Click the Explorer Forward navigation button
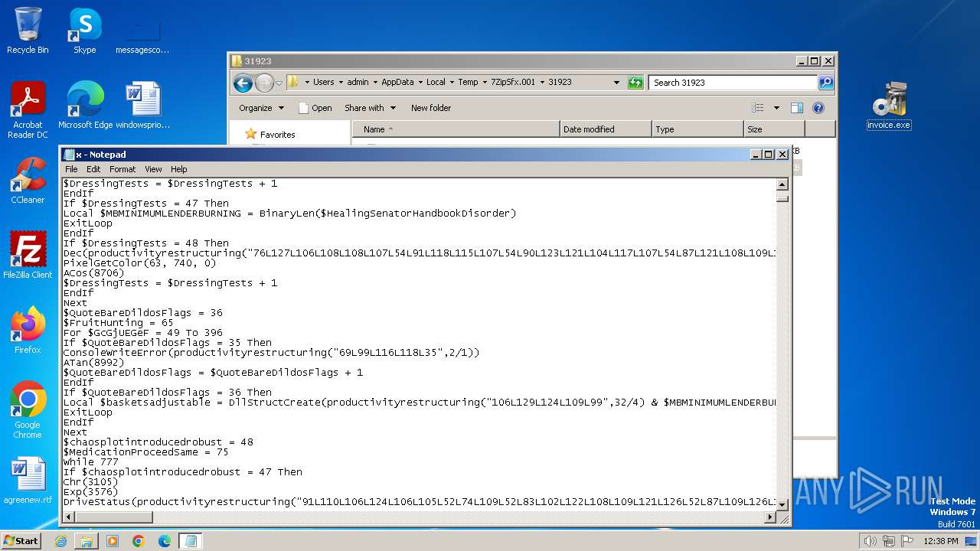The height and width of the screenshot is (551, 980). click(264, 83)
